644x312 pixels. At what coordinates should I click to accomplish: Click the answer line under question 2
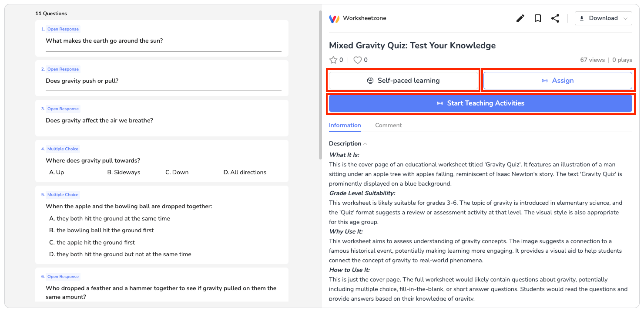pos(164,90)
